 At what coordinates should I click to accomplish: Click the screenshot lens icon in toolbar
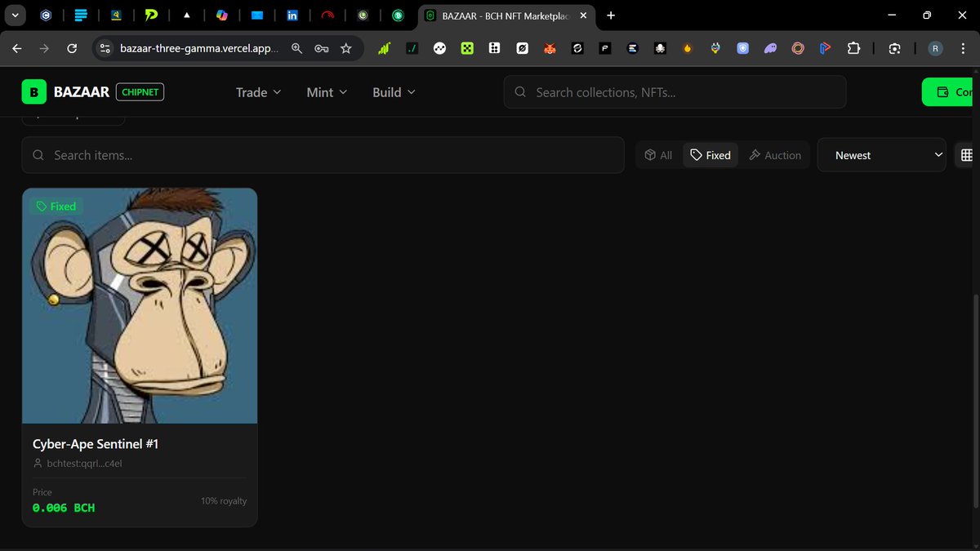pos(894,49)
